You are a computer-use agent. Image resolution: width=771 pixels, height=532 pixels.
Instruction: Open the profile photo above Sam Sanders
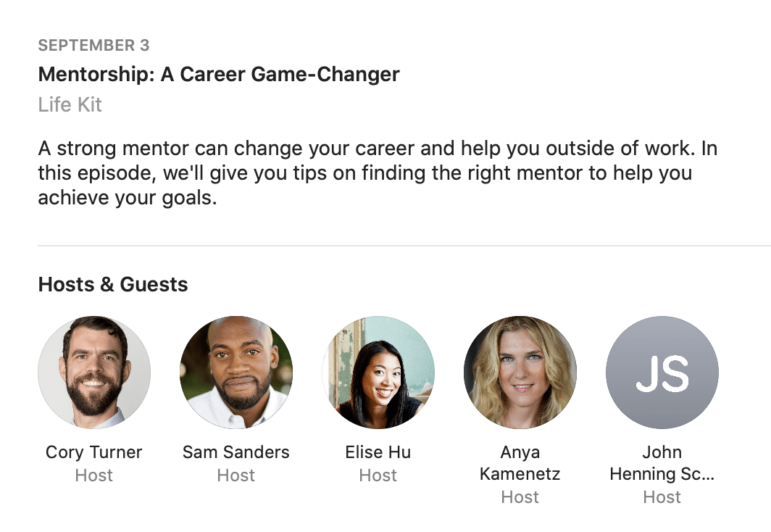point(236,373)
